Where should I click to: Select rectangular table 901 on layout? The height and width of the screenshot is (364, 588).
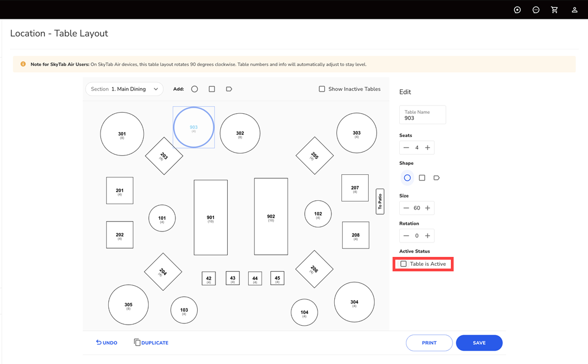tap(210, 218)
